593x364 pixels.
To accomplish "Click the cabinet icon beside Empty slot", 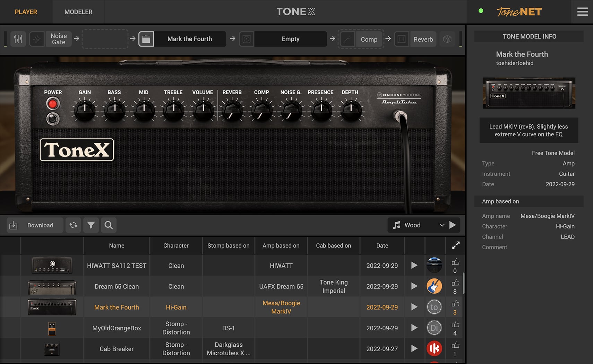I will click(x=247, y=39).
